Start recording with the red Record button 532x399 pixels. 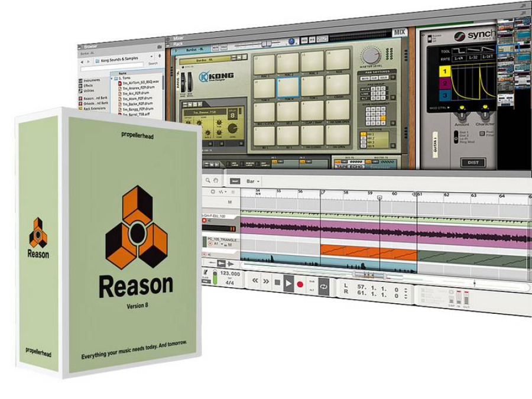coord(300,284)
